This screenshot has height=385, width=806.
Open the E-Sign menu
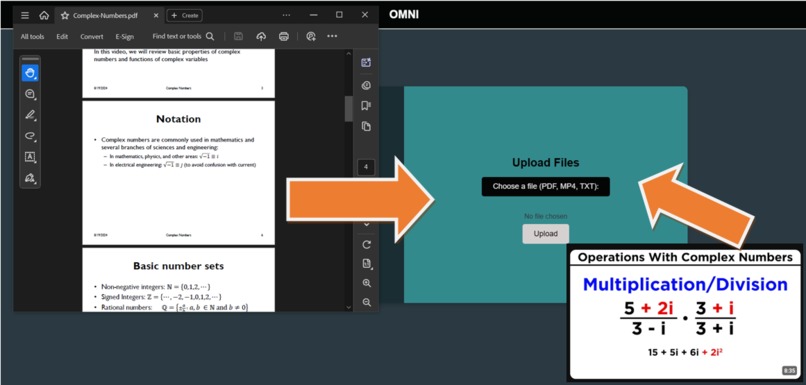[124, 36]
